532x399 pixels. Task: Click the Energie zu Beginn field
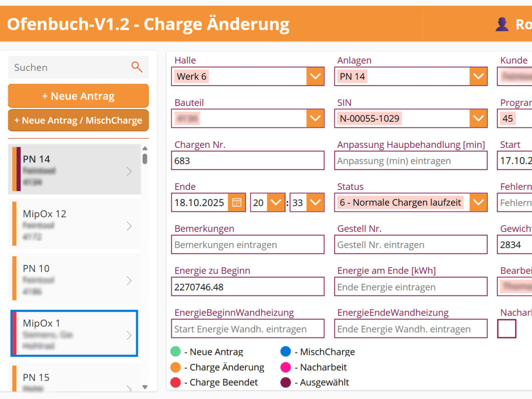248,287
